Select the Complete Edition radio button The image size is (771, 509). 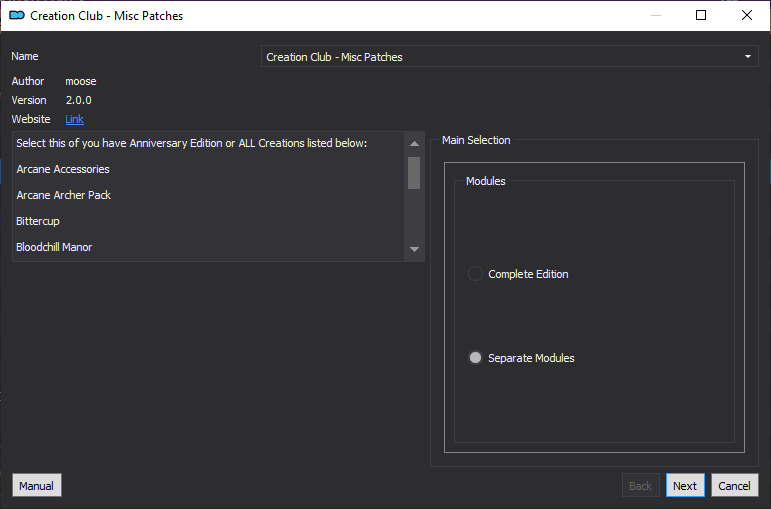(x=475, y=274)
